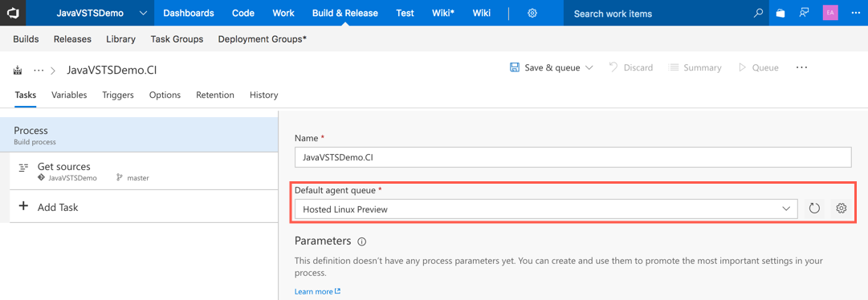
Task: Refresh the Default agent queue list
Action: coord(813,209)
